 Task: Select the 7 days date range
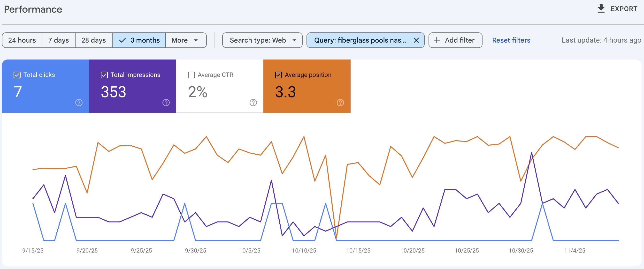click(x=59, y=40)
